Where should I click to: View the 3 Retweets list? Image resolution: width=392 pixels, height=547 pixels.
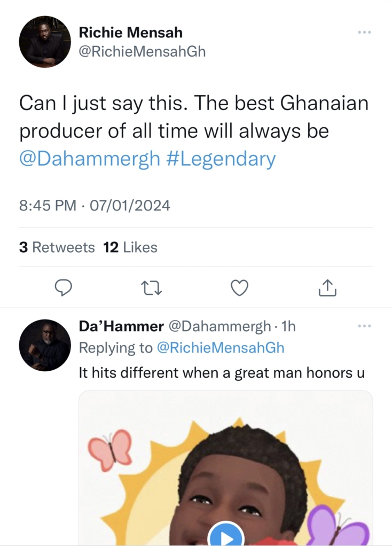pyautogui.click(x=57, y=247)
